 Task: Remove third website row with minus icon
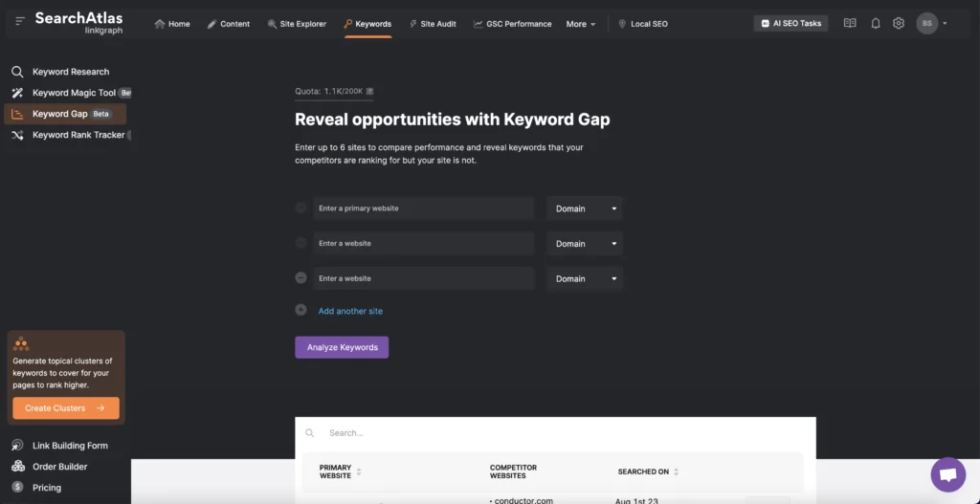301,278
